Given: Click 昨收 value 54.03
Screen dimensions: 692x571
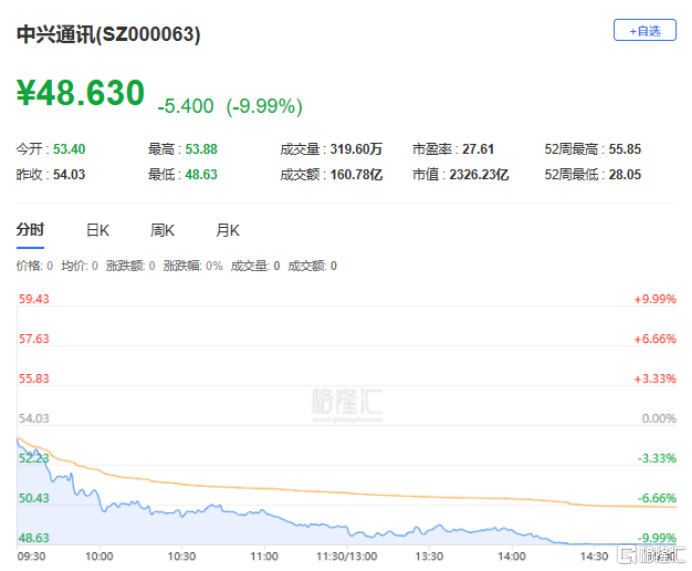Looking at the screenshot, I should click(69, 175).
